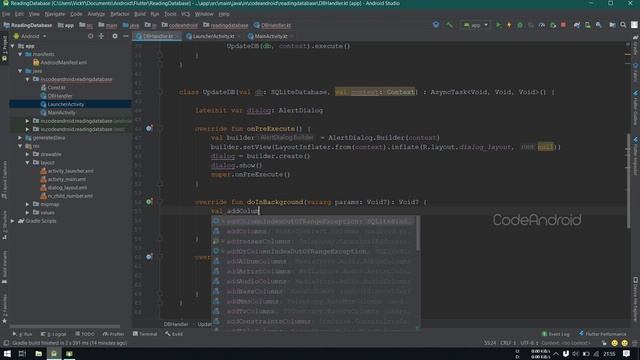
Task: Open the SDK Manager icon
Action: [599, 25]
